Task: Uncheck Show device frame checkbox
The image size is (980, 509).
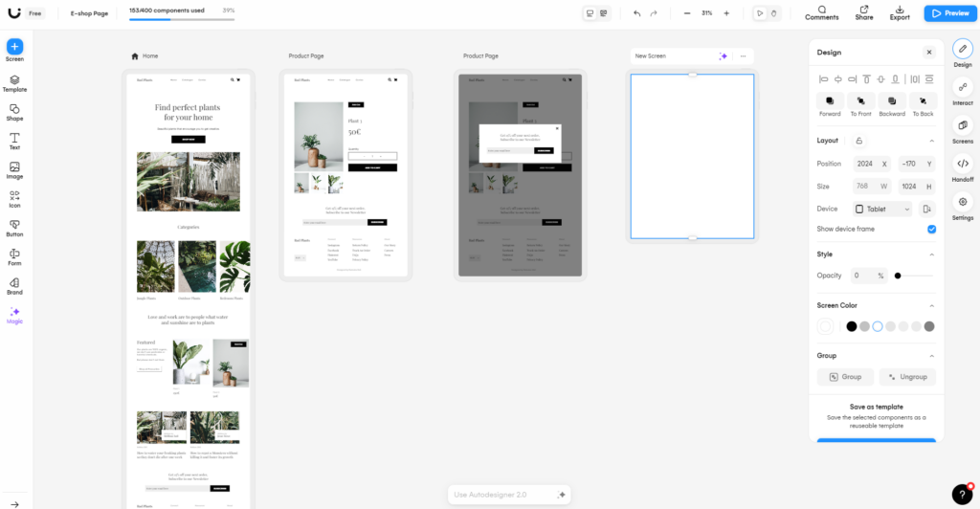Action: (931, 229)
